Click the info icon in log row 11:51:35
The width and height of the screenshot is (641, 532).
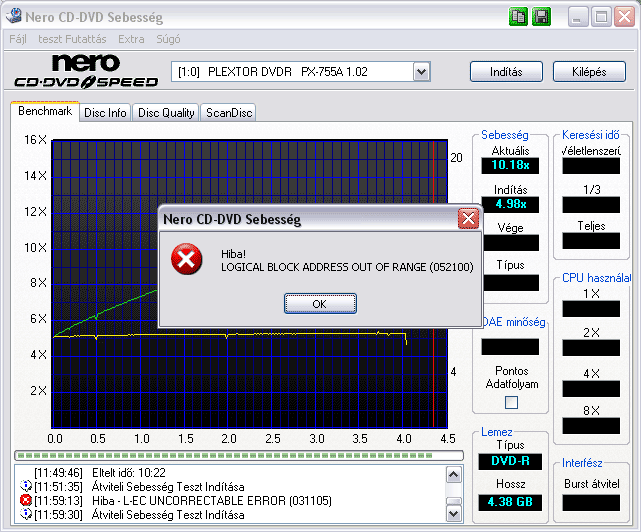(x=25, y=486)
